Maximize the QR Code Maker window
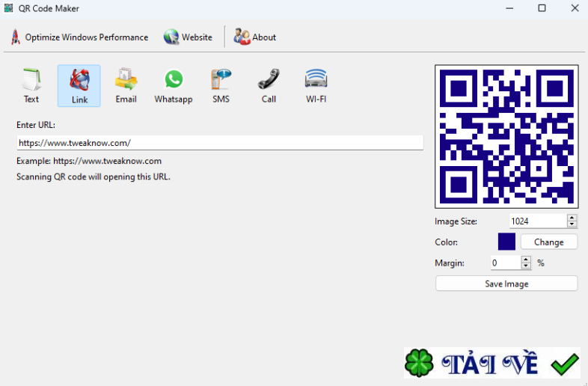Viewport: 588px width, 386px height. pos(542,8)
